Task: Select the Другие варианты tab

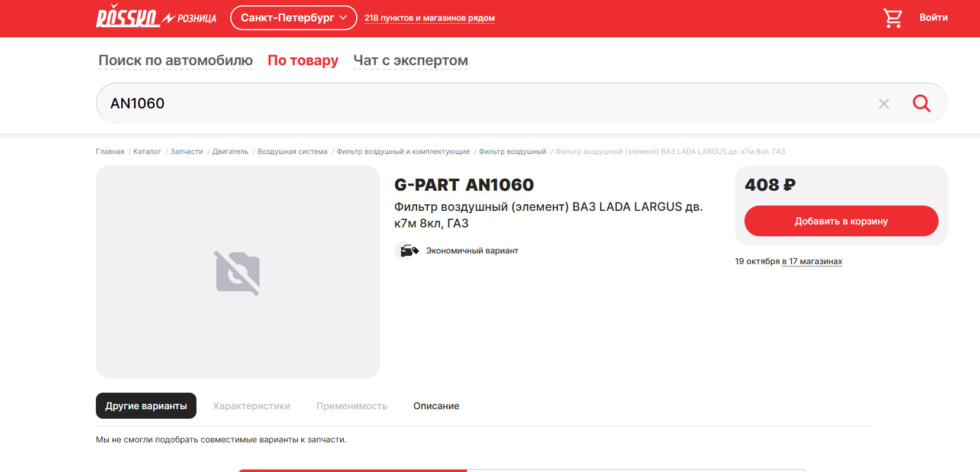Action: tap(146, 406)
